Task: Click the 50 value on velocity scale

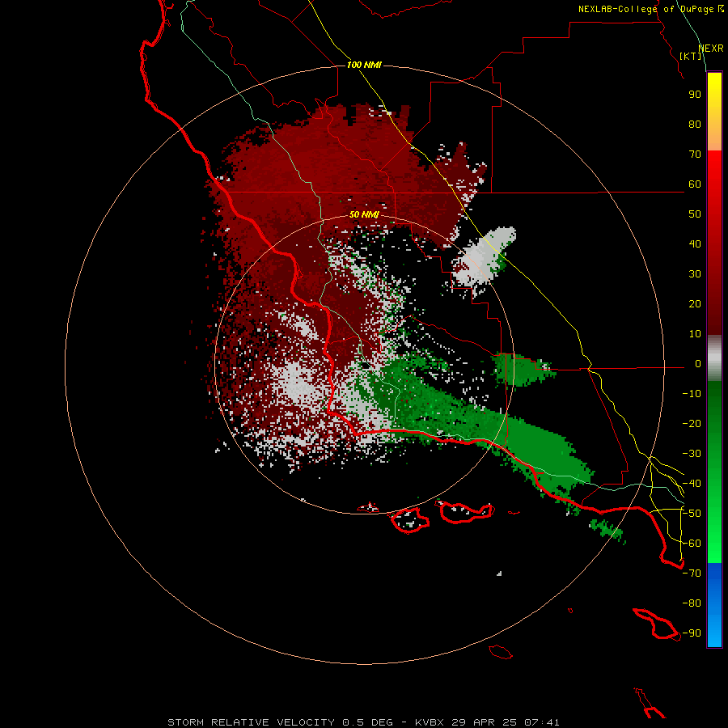Action: (x=695, y=214)
